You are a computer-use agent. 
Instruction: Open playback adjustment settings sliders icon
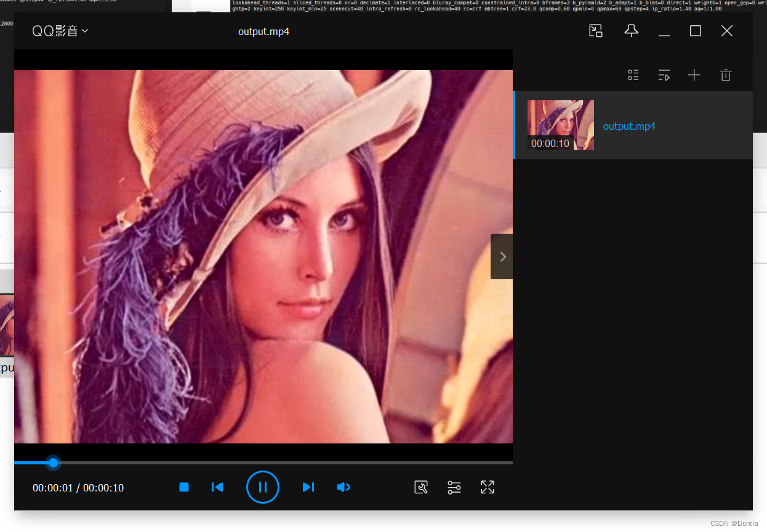click(x=454, y=487)
